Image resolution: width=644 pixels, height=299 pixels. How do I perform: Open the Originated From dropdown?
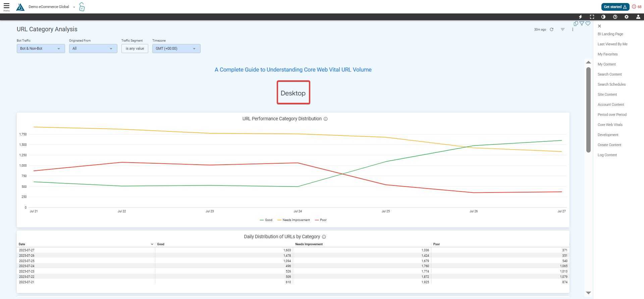coord(93,49)
